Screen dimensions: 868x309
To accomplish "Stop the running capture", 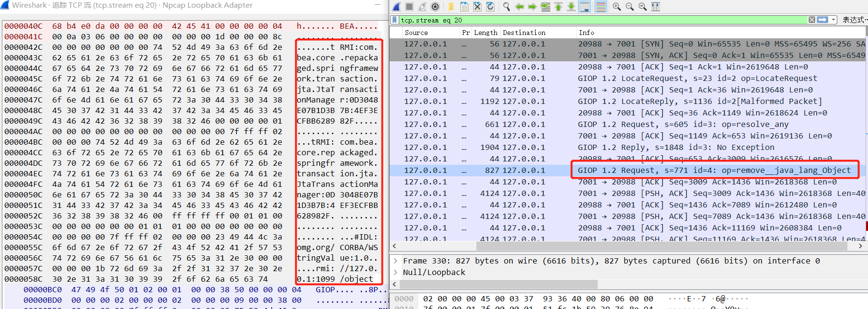I will pyautogui.click(x=409, y=7).
